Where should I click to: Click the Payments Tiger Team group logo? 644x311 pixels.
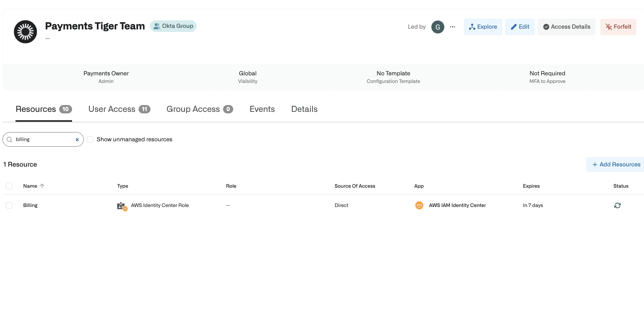point(25,32)
